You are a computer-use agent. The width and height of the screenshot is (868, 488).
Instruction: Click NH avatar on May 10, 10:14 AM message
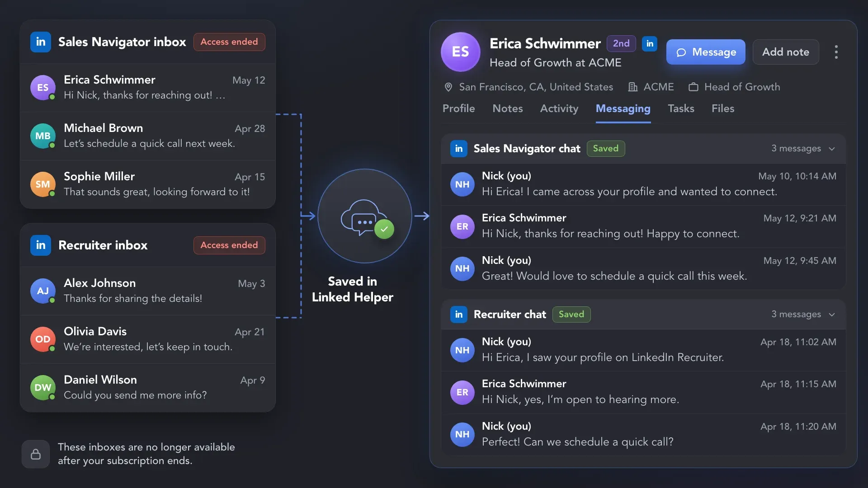[462, 184]
